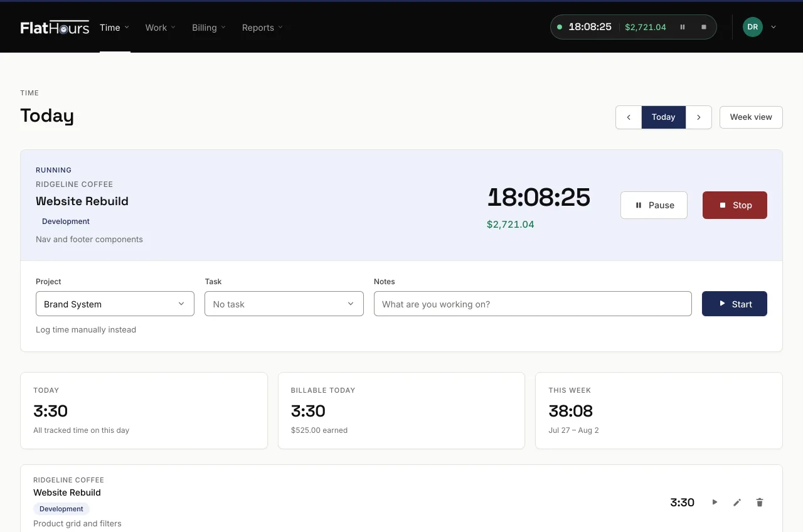Image resolution: width=803 pixels, height=532 pixels.
Task: Click the Nav and footer components note
Action: coord(89,239)
